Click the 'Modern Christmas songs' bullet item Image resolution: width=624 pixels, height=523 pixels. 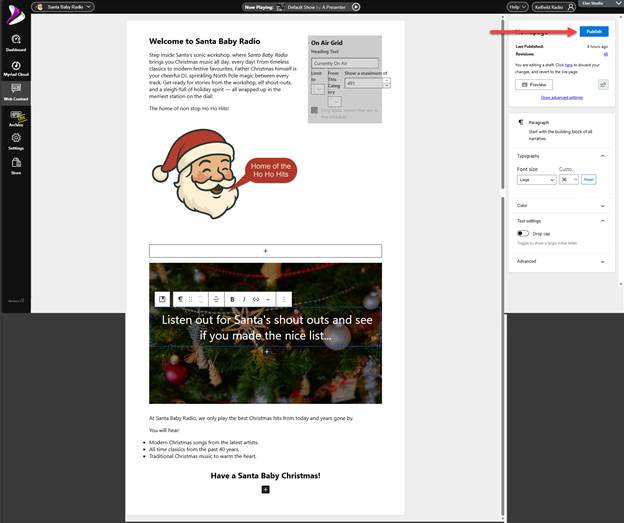tap(204, 442)
